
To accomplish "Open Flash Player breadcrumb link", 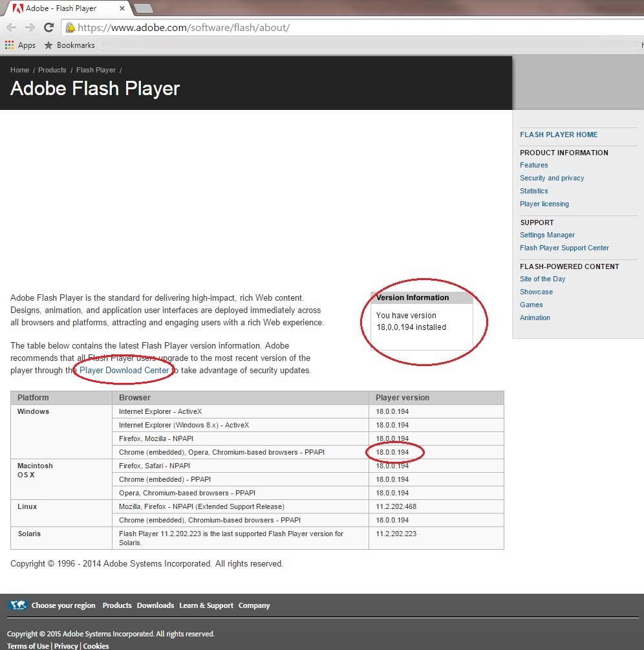I will click(96, 70).
